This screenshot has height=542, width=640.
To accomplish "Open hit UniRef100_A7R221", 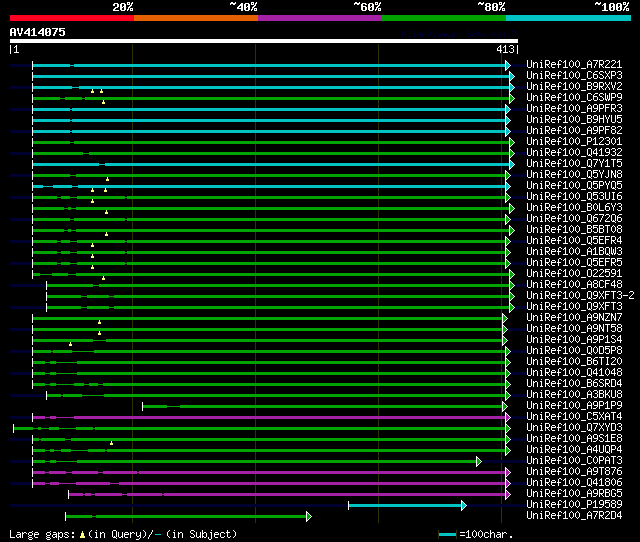I will [573, 64].
